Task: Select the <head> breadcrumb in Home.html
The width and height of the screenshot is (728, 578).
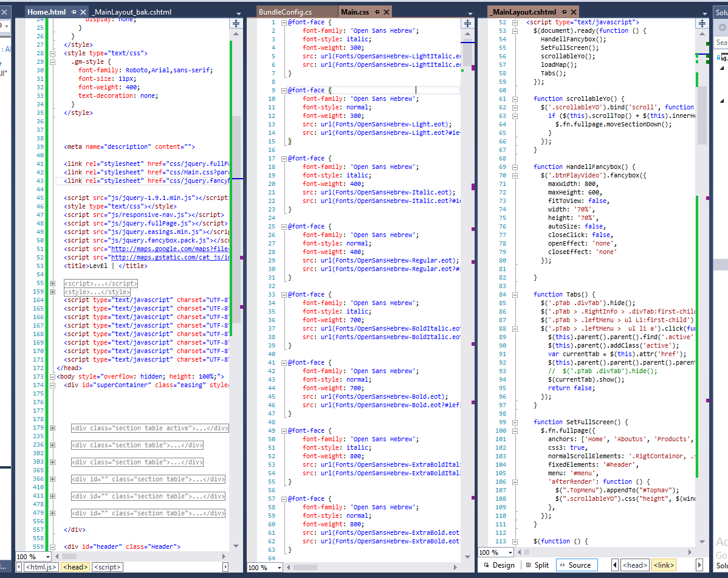Action: pyautogui.click(x=75, y=567)
